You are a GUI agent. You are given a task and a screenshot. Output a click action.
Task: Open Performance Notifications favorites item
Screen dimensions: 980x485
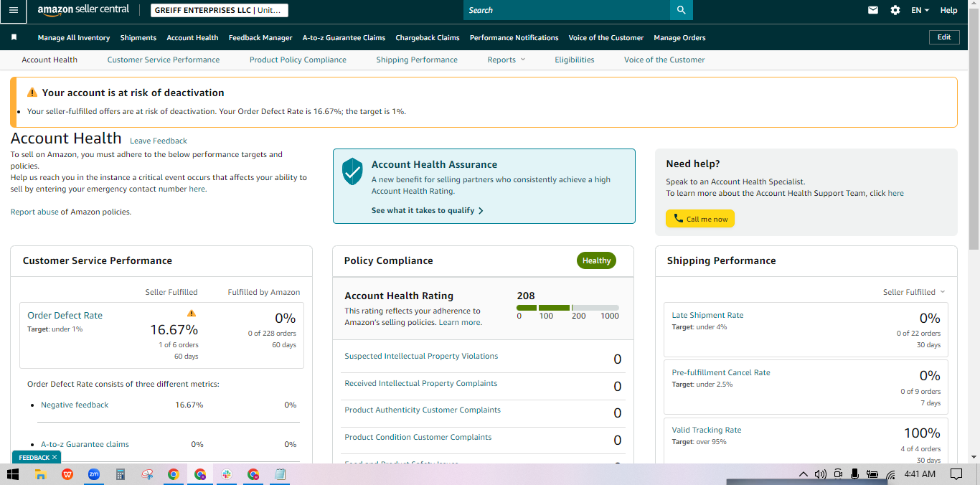(514, 37)
